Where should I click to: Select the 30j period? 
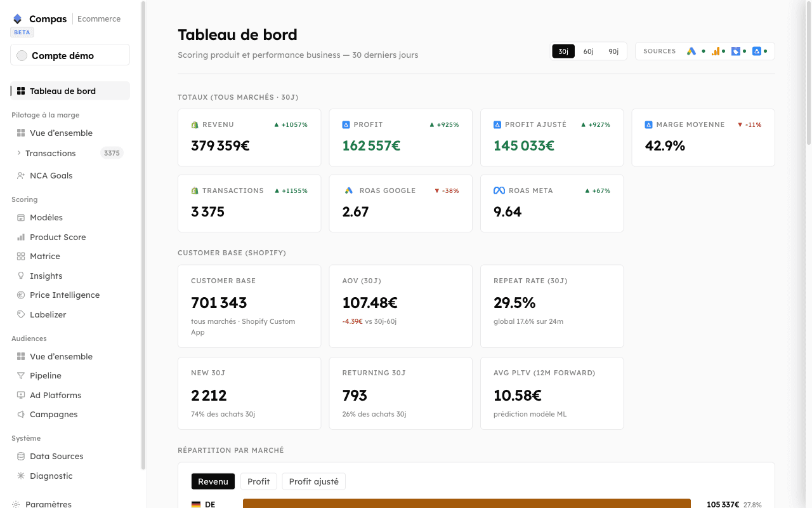tap(563, 51)
